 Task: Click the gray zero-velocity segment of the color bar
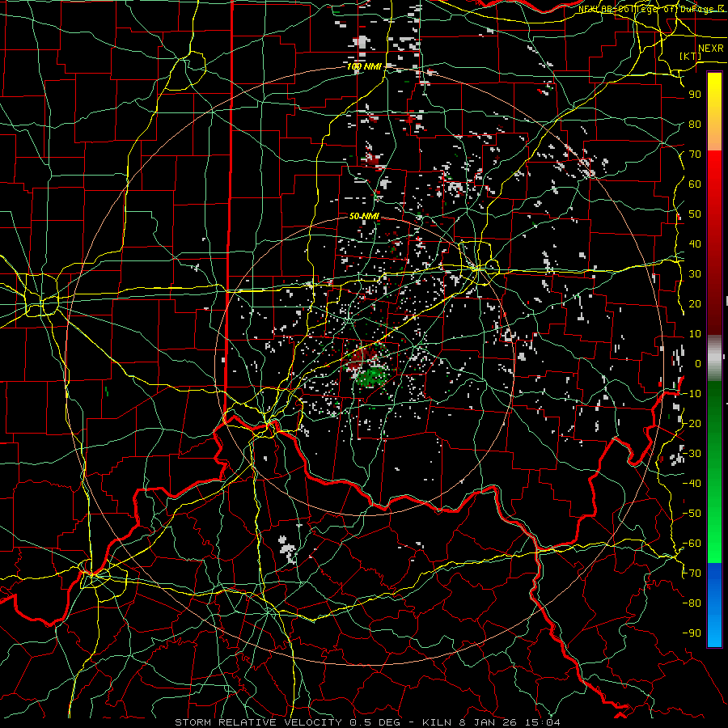pos(714,358)
